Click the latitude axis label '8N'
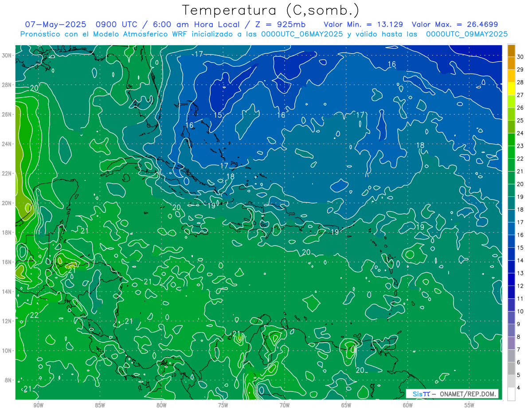 click(8, 380)
